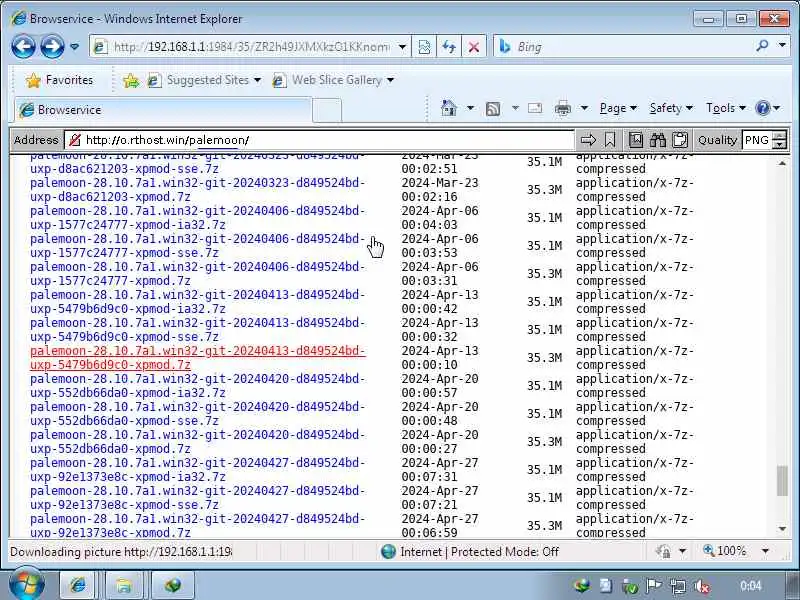Click the 100% zoom level button
Viewport: 800px width, 600px height.
724,552
